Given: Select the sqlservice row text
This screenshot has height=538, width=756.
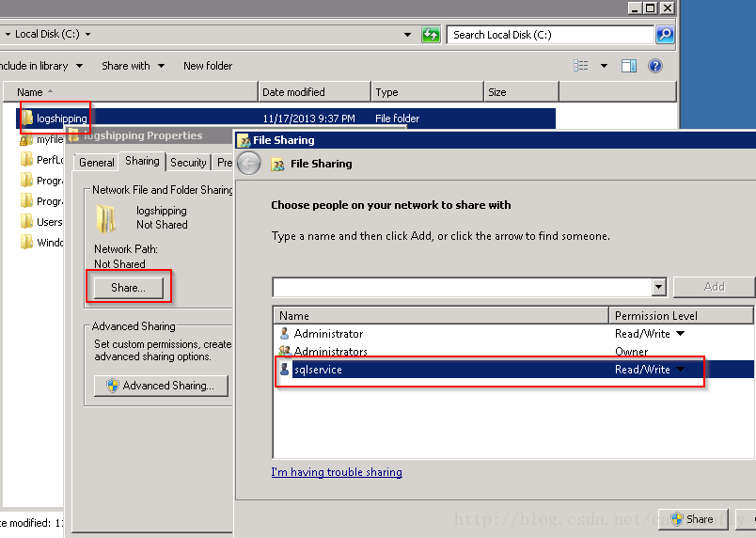Looking at the screenshot, I should (x=318, y=370).
